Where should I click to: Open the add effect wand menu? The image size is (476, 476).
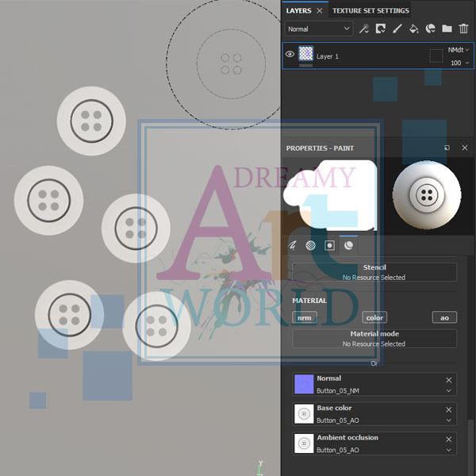coord(364,29)
